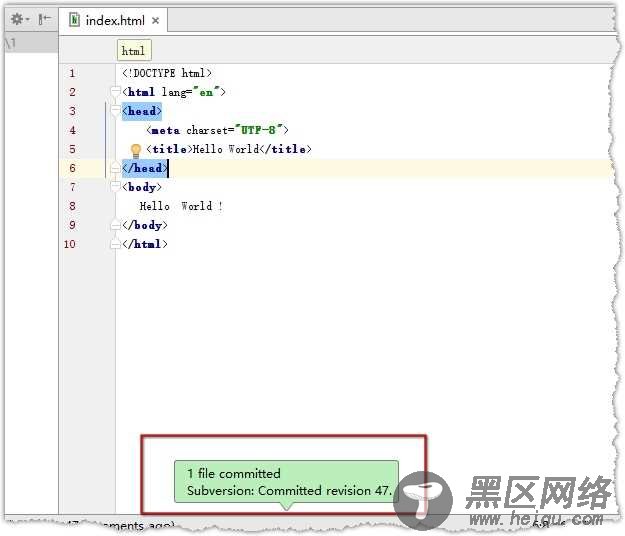Screen dimensions: 625x536
Task: Click the title Hello World line
Action: click(x=229, y=149)
